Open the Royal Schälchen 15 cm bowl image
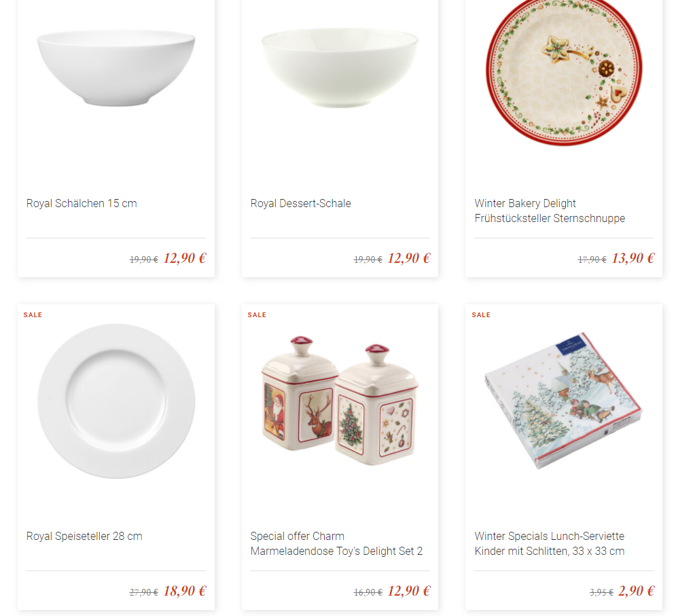Screen dimensions: 676x616 tap(116, 68)
